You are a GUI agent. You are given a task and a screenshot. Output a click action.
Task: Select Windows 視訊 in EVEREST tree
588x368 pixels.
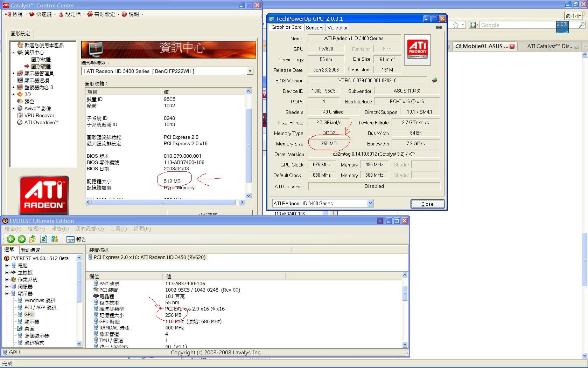click(x=40, y=300)
